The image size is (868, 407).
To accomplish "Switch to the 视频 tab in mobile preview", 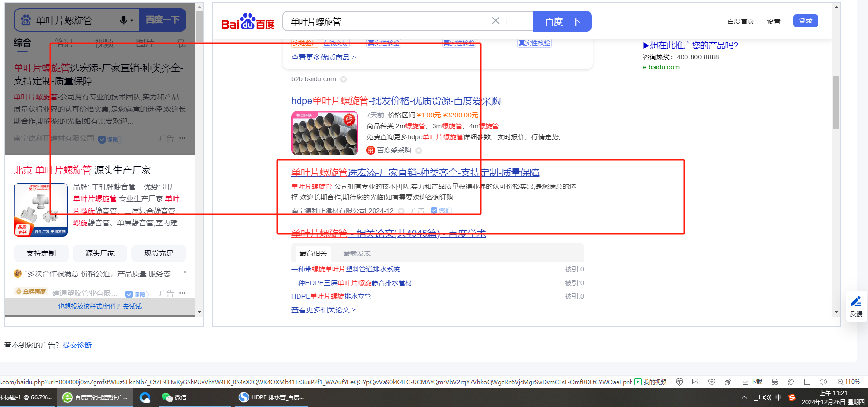I will (104, 43).
